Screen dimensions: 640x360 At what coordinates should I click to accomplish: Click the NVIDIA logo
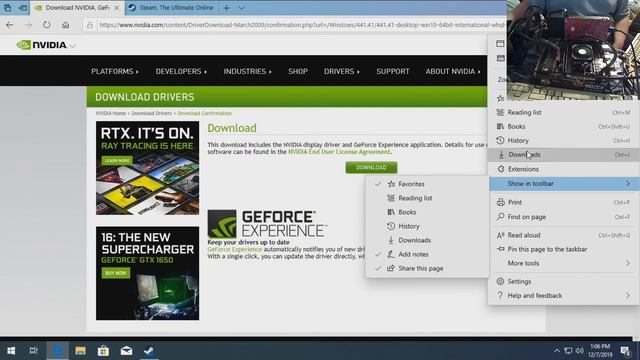point(42,45)
